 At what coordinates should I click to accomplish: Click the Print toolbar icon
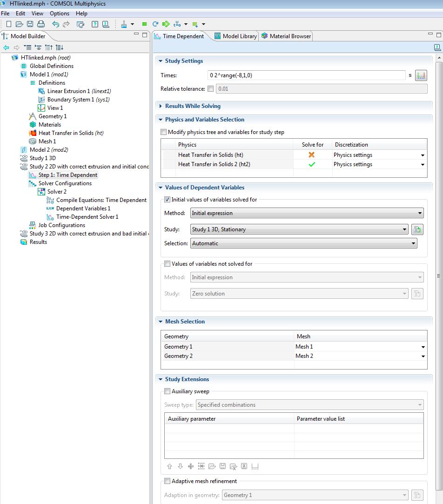(40, 24)
